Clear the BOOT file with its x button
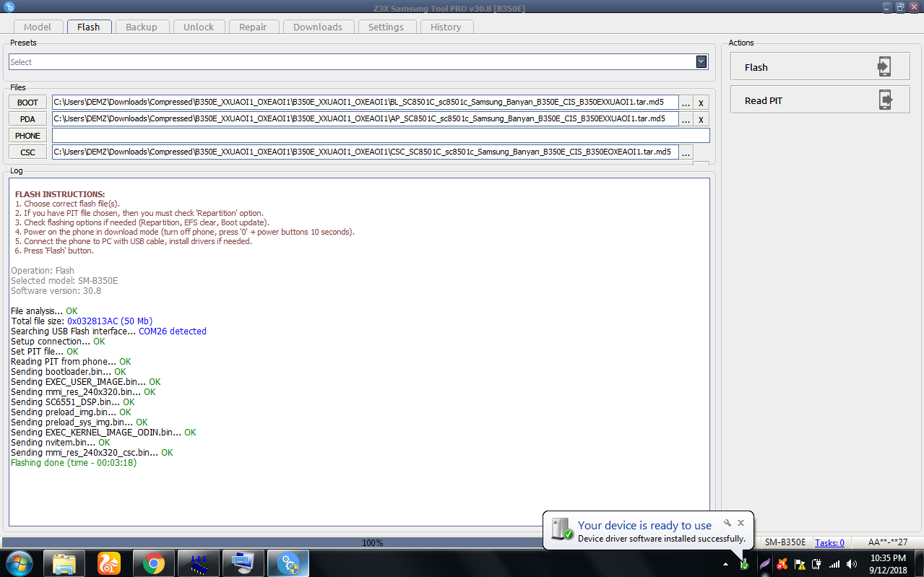 pyautogui.click(x=701, y=103)
